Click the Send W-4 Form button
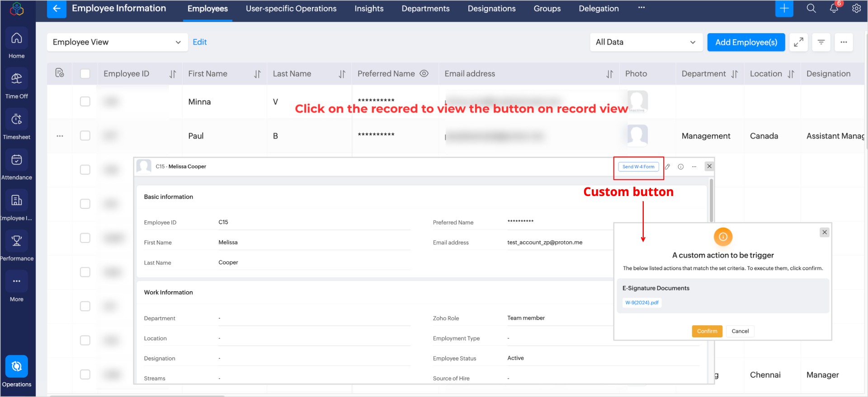This screenshot has height=397, width=868. (x=638, y=167)
